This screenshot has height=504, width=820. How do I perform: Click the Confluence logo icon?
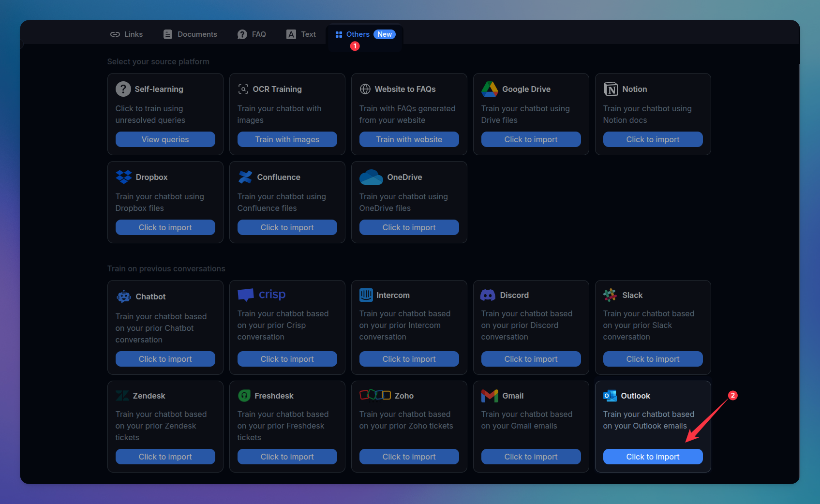tap(245, 177)
